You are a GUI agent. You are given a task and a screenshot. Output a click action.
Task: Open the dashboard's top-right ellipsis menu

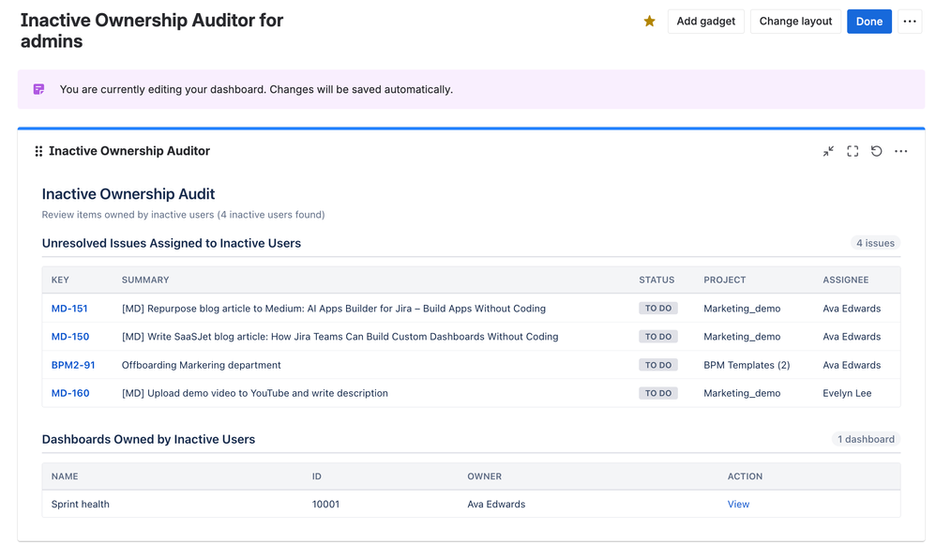coord(909,21)
